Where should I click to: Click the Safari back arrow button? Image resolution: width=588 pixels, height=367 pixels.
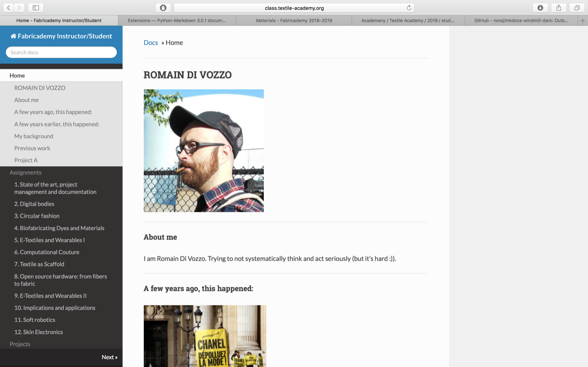pyautogui.click(x=8, y=8)
